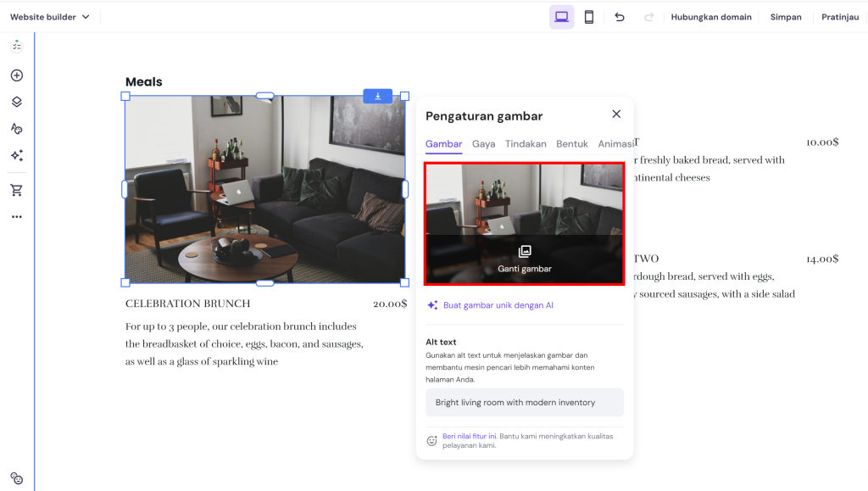868x491 pixels.
Task: Undo the last change
Action: tap(619, 16)
